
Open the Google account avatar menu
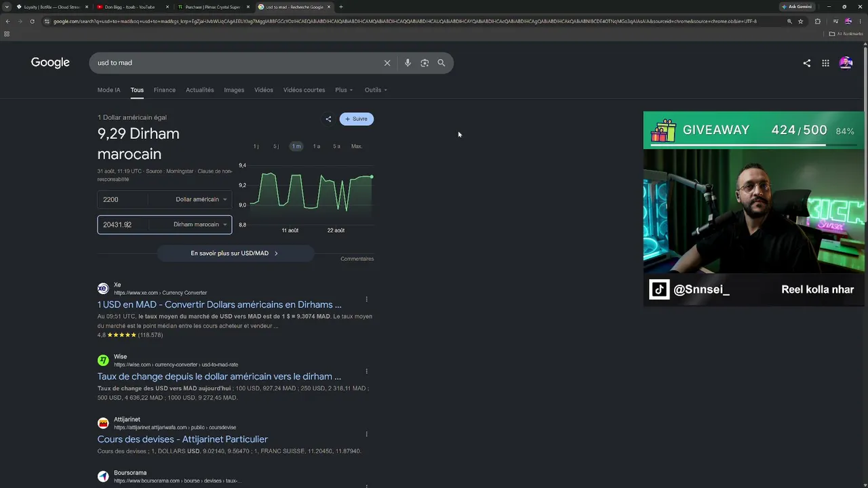pos(846,63)
